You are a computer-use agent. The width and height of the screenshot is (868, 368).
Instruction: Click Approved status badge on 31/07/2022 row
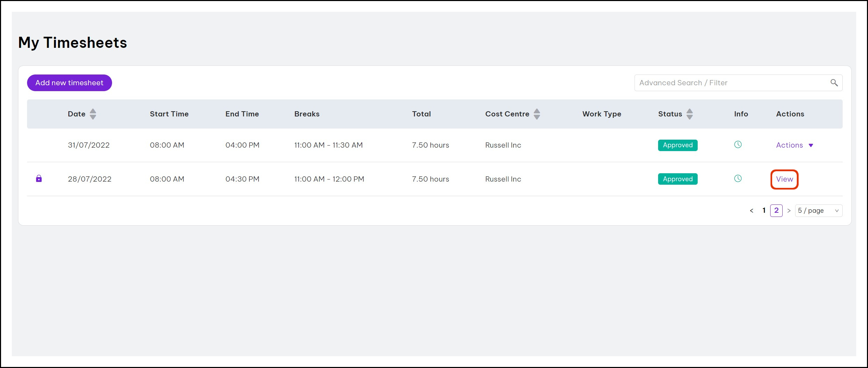[678, 145]
